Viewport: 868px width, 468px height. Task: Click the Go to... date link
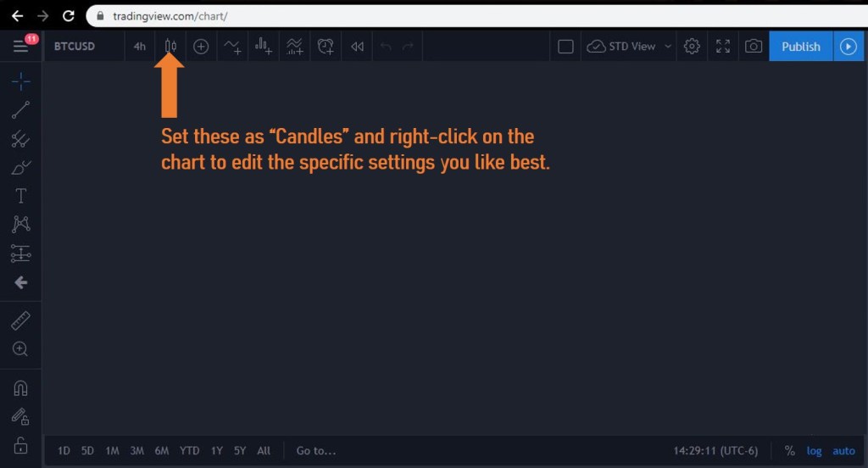tap(315, 451)
